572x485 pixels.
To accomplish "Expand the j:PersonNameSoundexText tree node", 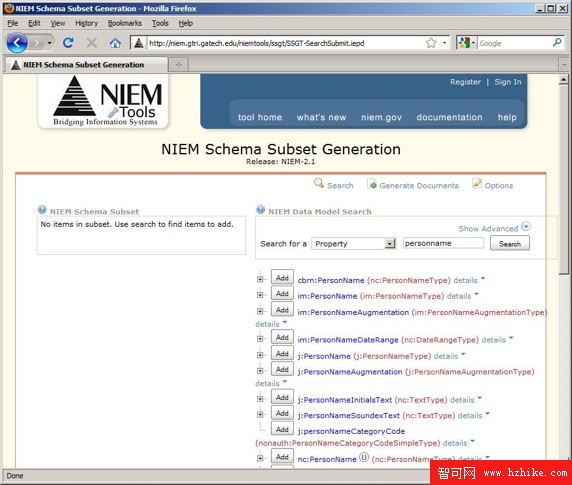I will (x=260, y=414).
